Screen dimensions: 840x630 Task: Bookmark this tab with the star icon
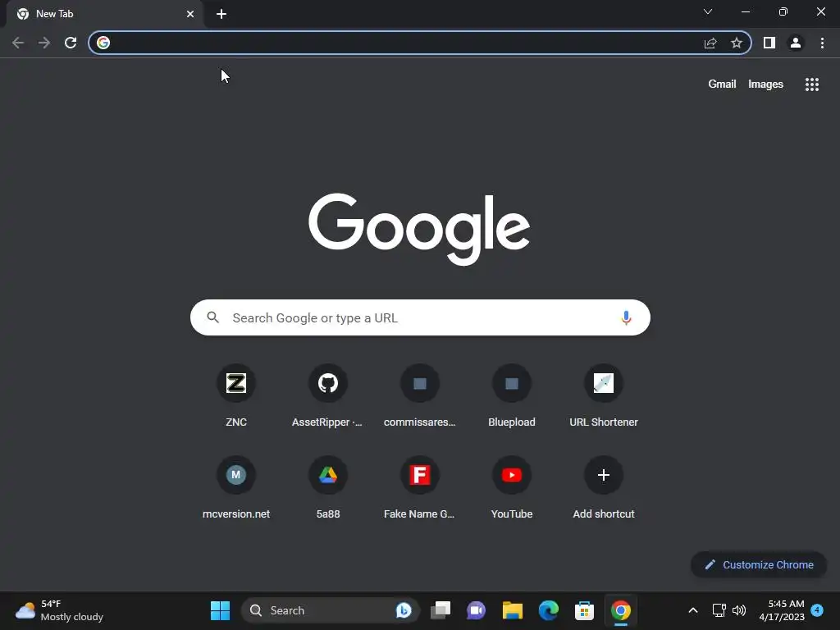point(737,43)
